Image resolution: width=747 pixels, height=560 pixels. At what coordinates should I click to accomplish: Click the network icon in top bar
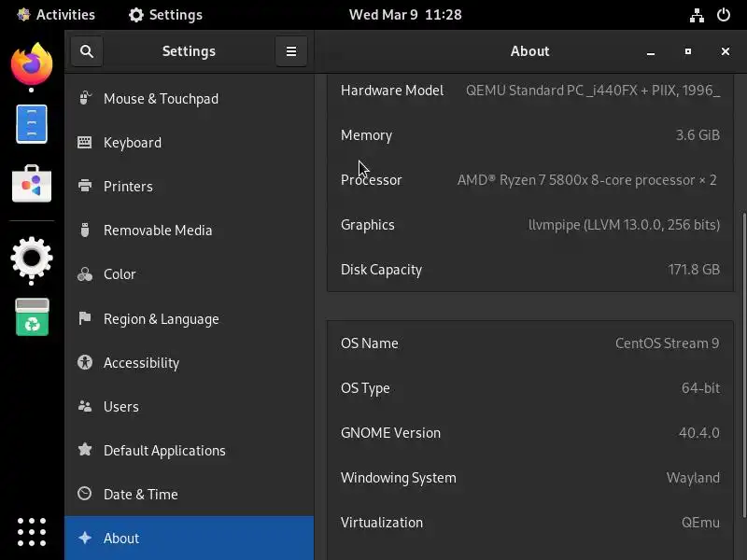(697, 15)
